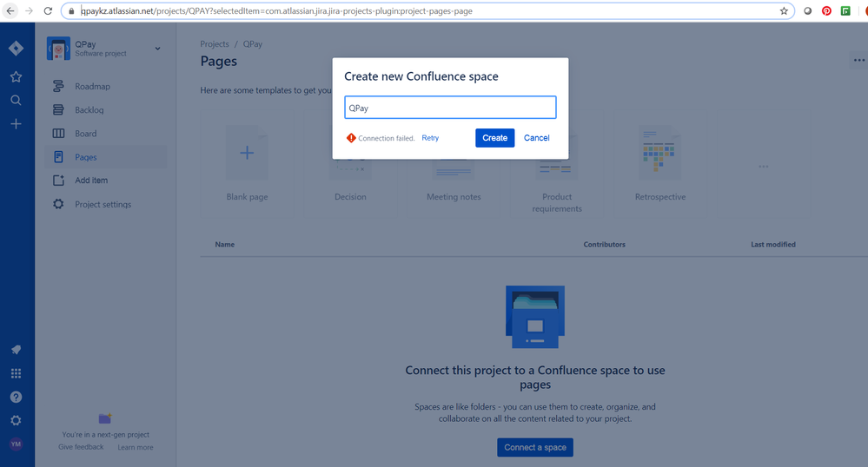Click the Jira diamond logo icon
Screen dimensions: 868x467
(x=16, y=48)
